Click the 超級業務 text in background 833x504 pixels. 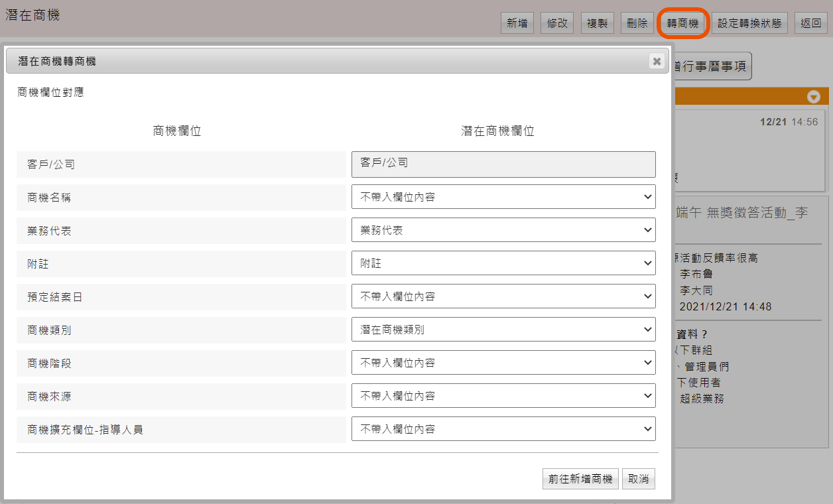point(702,399)
